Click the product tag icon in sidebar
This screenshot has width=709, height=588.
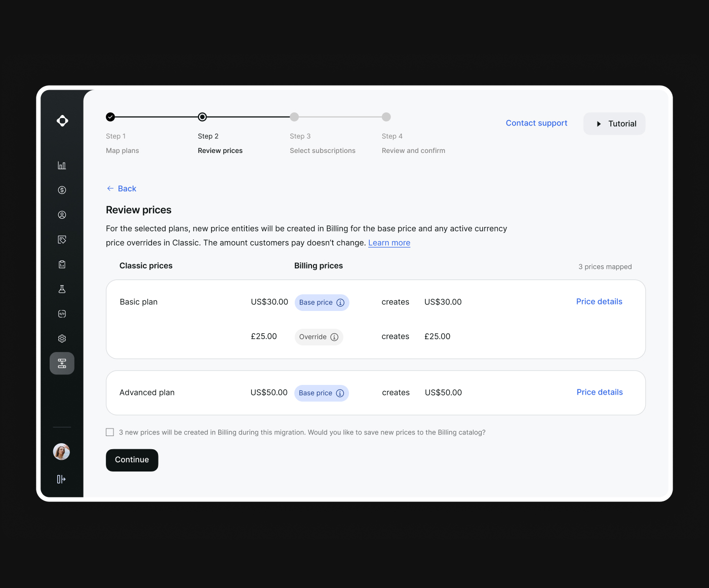click(62, 239)
